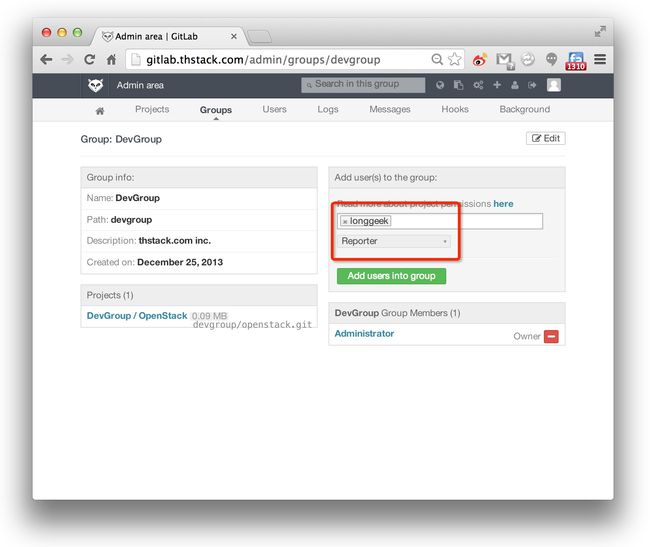The width and height of the screenshot is (650, 547).
Task: Click the 'Group: DevGroup' page heading
Action: [x=121, y=139]
